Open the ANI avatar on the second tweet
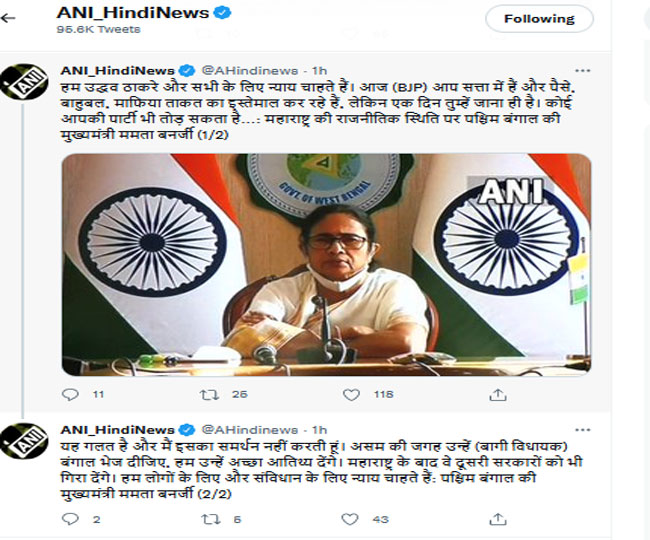Screen dimensions: 650x540 click(x=24, y=441)
